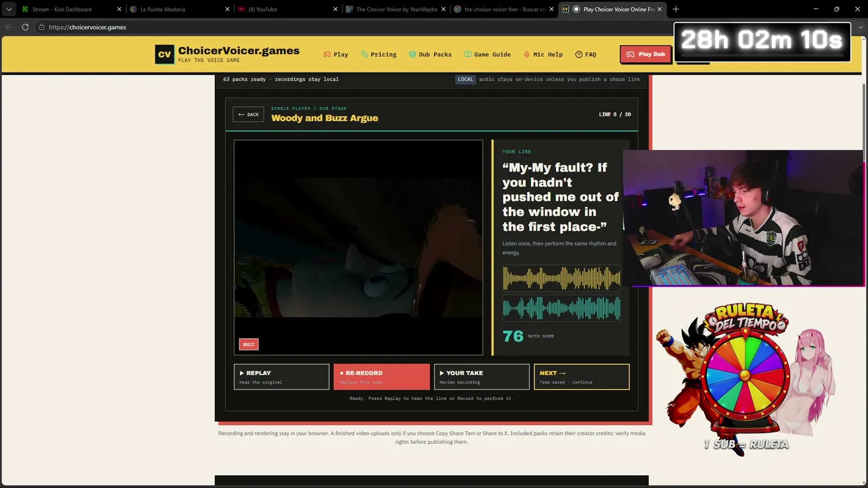The height and width of the screenshot is (488, 868).
Task: Open Mic Help from the header
Action: click(543, 54)
